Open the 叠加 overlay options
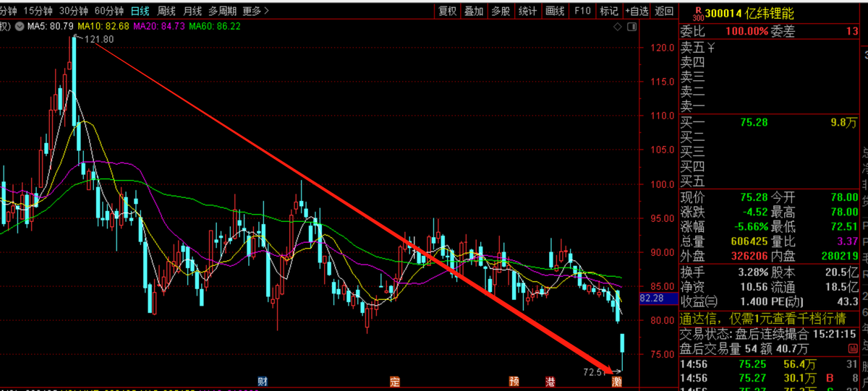 pos(474,11)
